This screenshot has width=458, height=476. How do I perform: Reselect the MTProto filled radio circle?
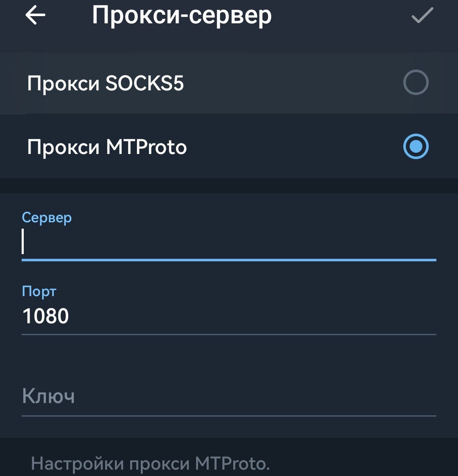click(416, 146)
